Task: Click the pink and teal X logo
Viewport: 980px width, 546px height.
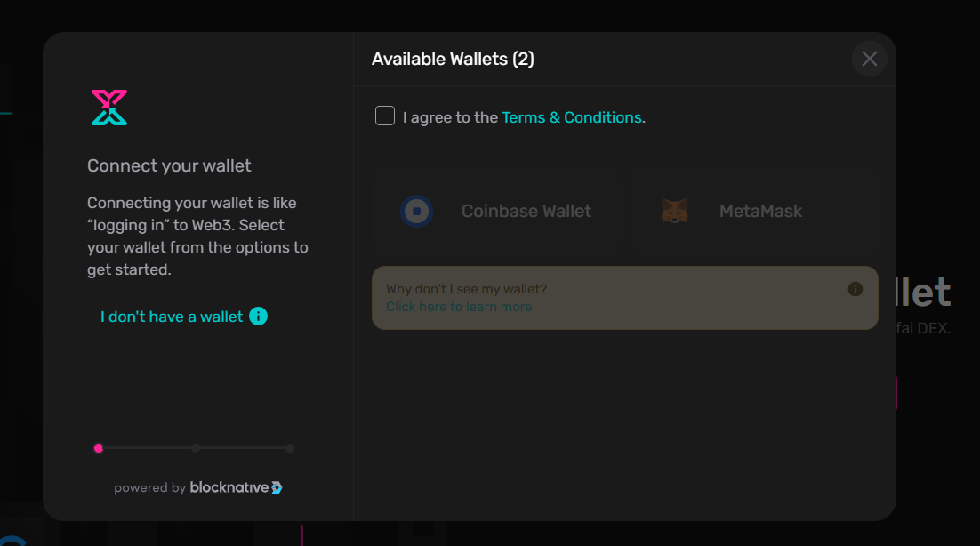Action: [109, 108]
